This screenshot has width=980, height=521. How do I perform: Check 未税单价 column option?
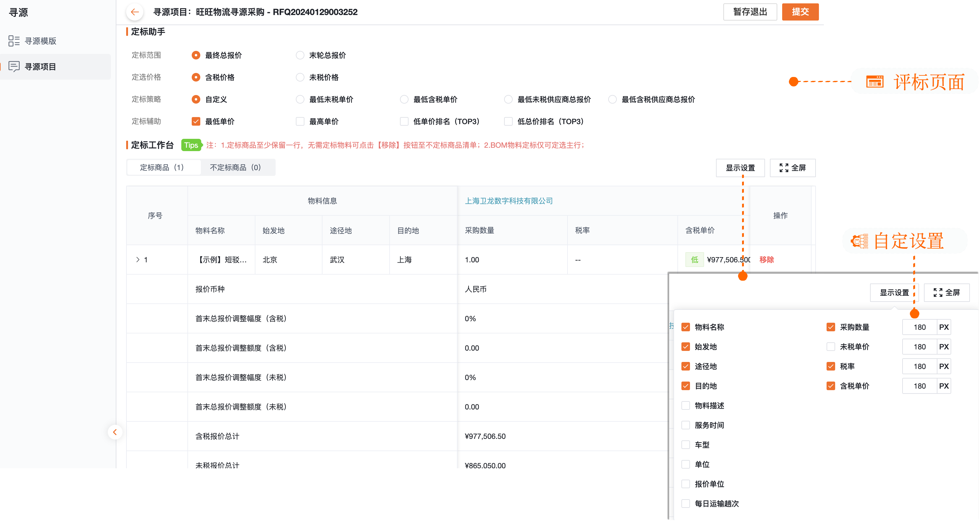831,347
